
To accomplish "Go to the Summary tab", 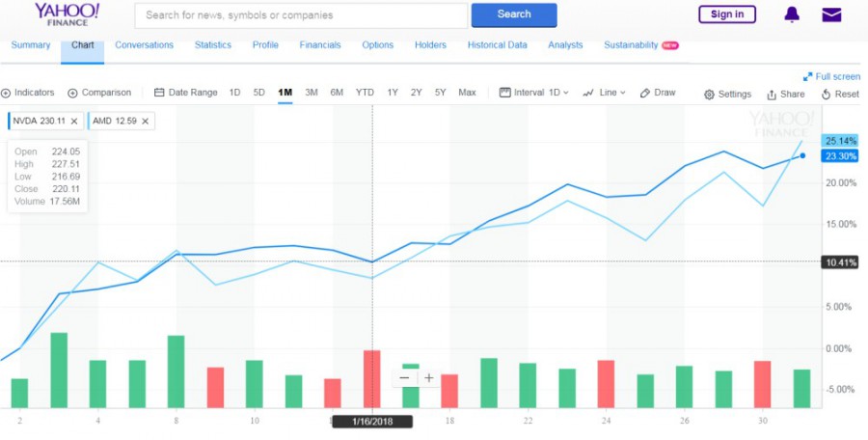I will [31, 45].
